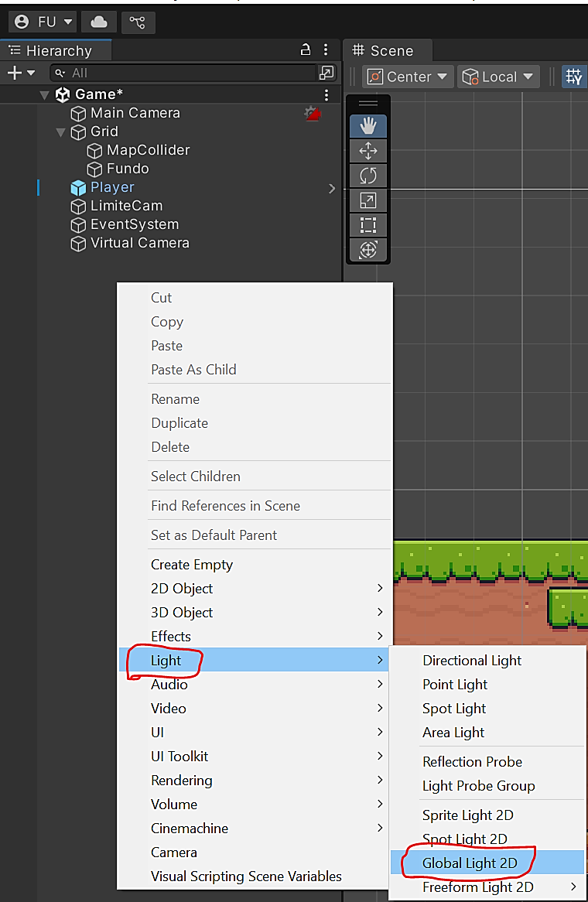Select the Transform tool

coord(368,250)
